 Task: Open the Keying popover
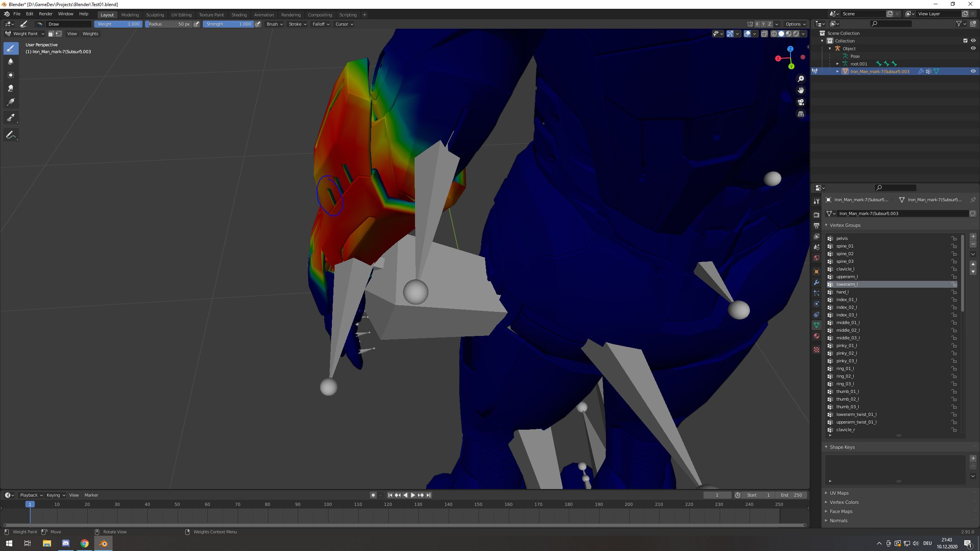pos(56,495)
